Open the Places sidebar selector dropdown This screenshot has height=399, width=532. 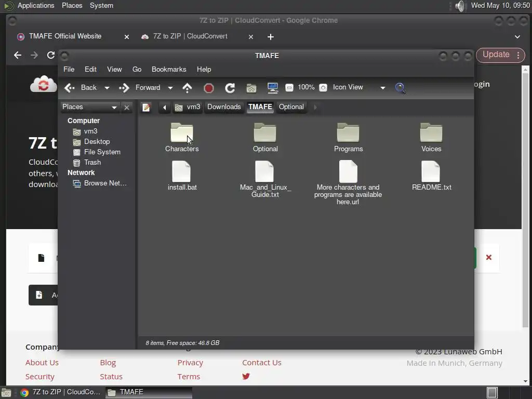90,107
